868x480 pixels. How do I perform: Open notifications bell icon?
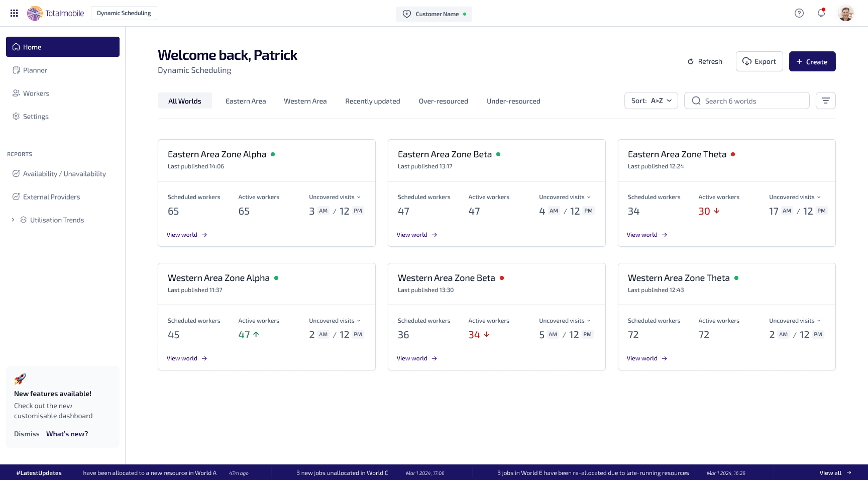click(x=821, y=14)
